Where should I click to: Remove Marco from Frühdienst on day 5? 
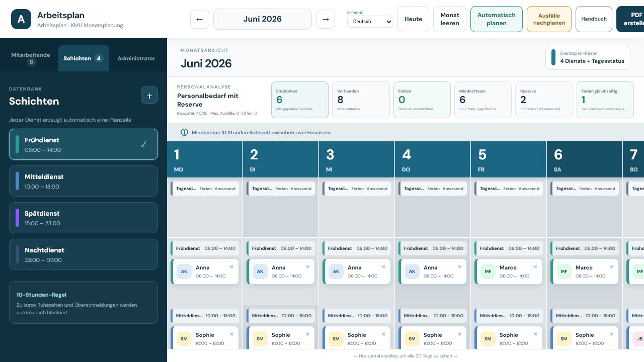click(535, 267)
